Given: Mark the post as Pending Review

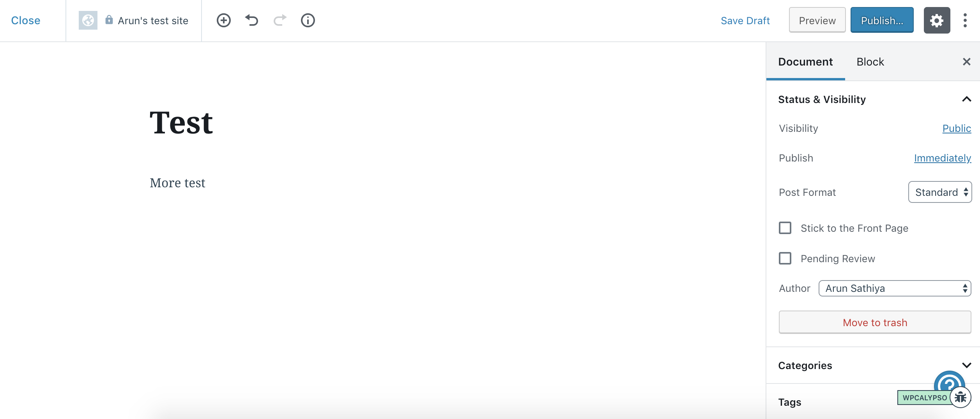Looking at the screenshot, I should click(785, 258).
